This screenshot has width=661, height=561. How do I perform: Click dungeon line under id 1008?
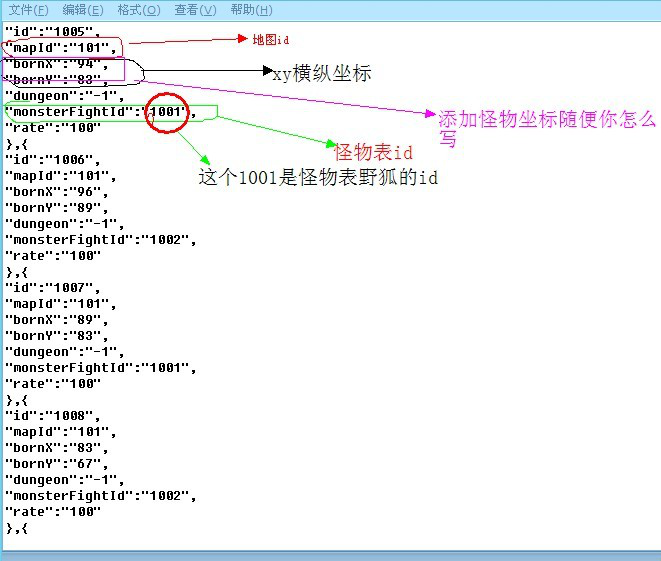point(64,480)
